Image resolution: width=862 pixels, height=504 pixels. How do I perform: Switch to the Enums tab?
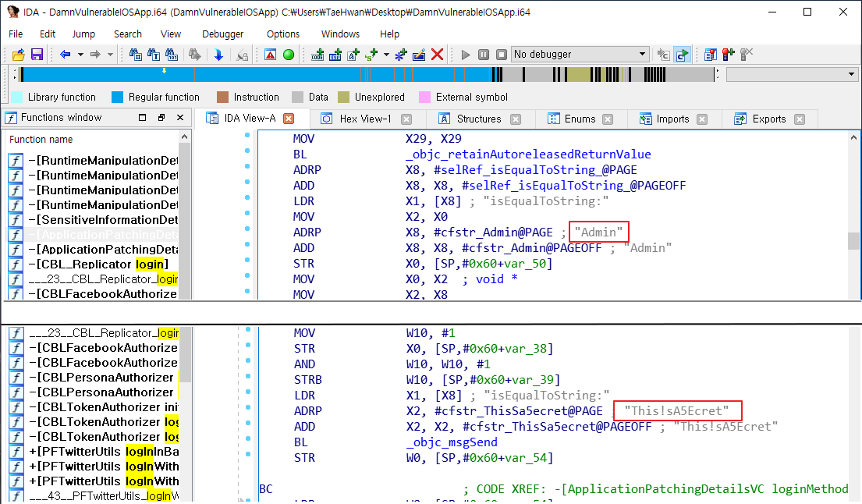click(x=580, y=119)
